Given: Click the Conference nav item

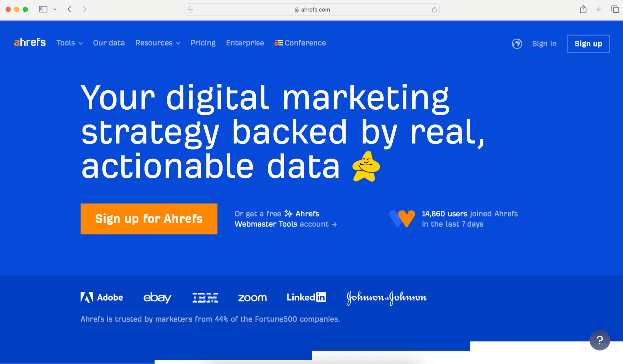Looking at the screenshot, I should pos(301,43).
